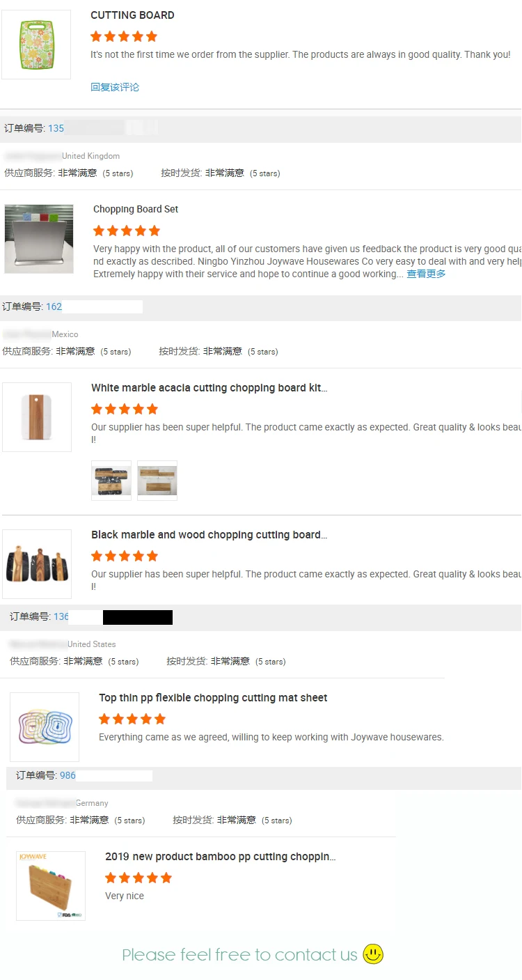522x980 pixels.
Task: Click the flexible chopping mat sheet thumbnail
Action: [45, 727]
